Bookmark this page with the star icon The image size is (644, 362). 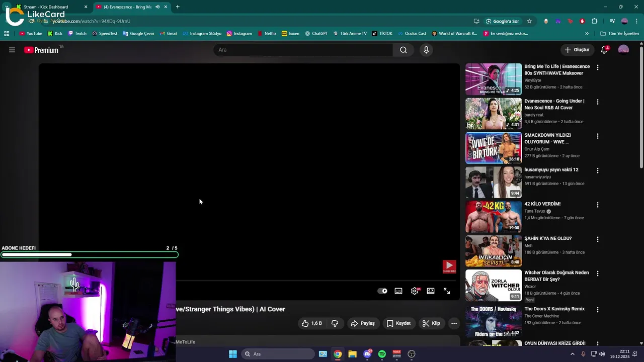(529, 21)
